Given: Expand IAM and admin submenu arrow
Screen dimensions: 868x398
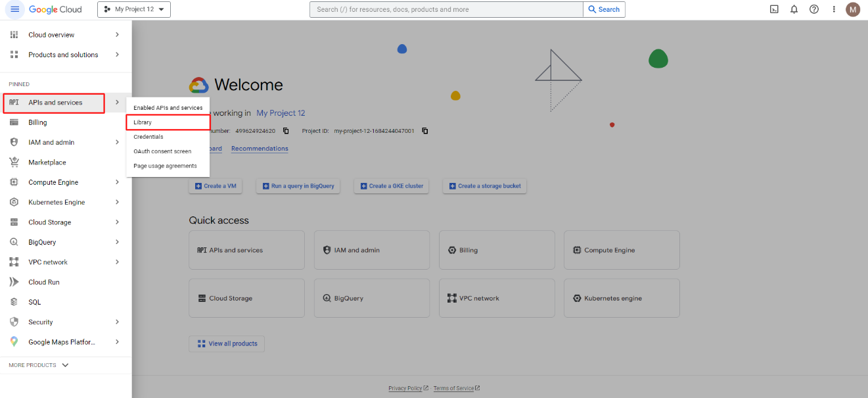Looking at the screenshot, I should click(x=118, y=142).
